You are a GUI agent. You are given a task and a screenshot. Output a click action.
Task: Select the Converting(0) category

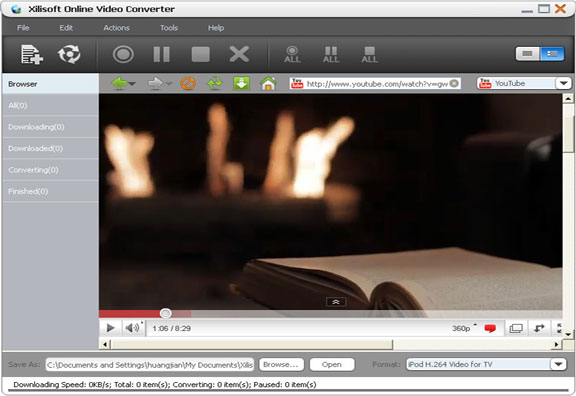point(51,170)
